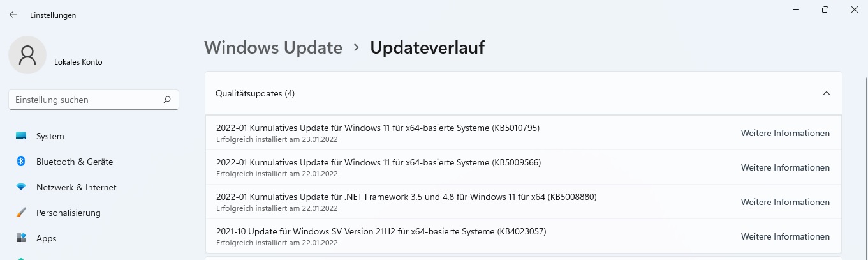Open Weitere Informationen for KB5008880
Viewport: 868px width, 260px height.
pyautogui.click(x=785, y=202)
